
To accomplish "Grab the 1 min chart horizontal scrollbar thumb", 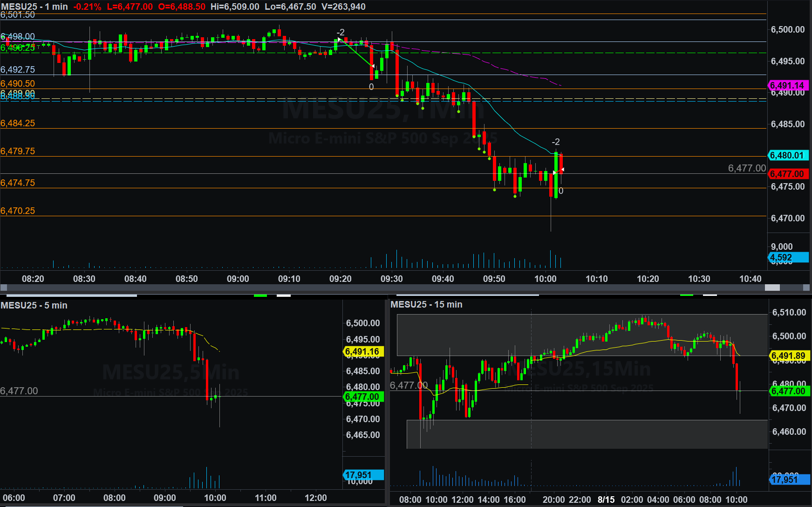I will [772, 288].
